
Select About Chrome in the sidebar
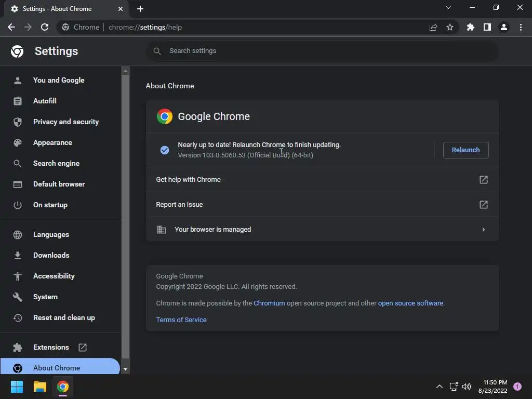pyautogui.click(x=60, y=366)
